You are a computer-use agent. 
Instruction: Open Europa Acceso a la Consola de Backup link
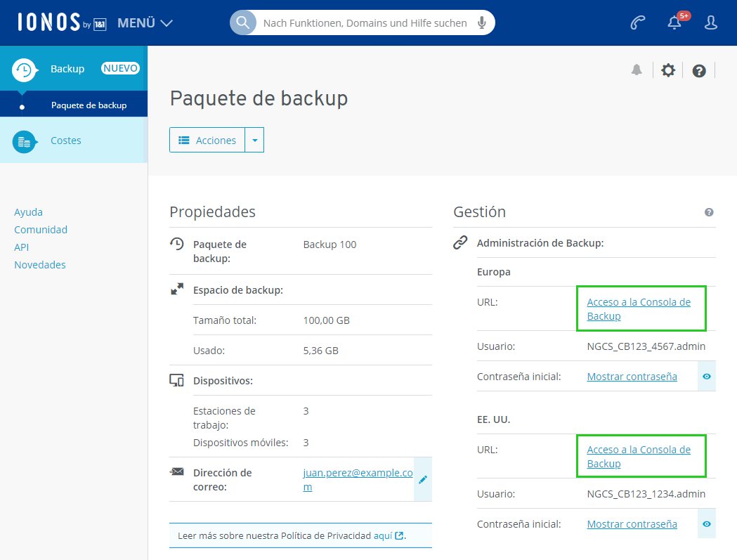(x=639, y=309)
